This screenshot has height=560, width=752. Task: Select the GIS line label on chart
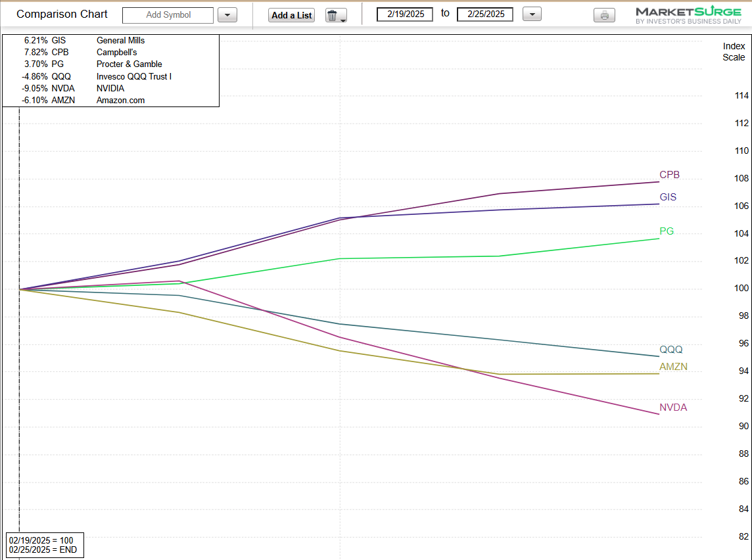pyautogui.click(x=668, y=197)
